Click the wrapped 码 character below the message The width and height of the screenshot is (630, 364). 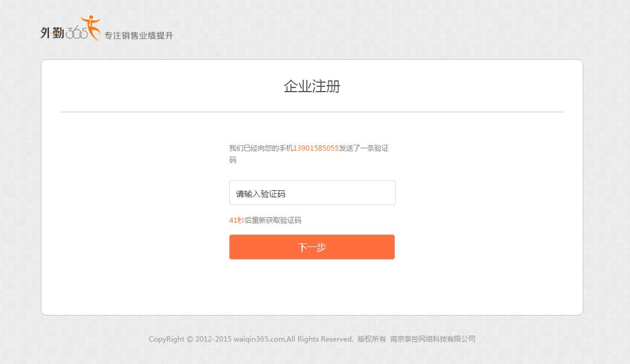pos(233,160)
